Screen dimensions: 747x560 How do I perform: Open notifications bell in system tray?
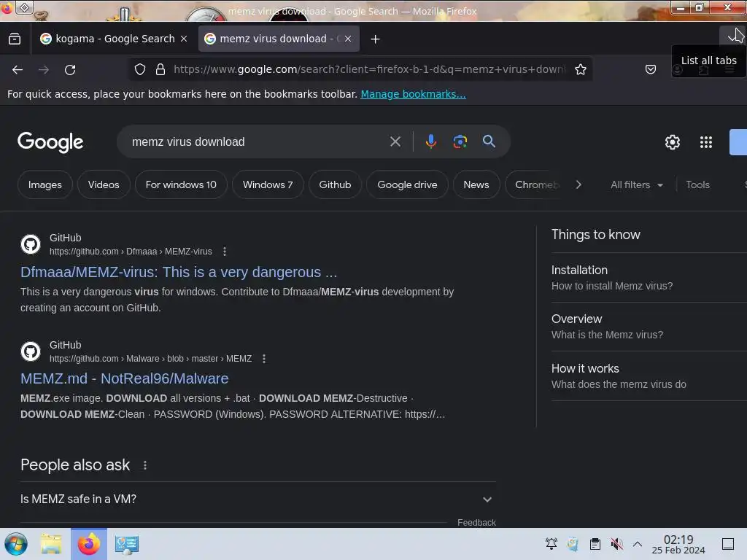[551, 544]
